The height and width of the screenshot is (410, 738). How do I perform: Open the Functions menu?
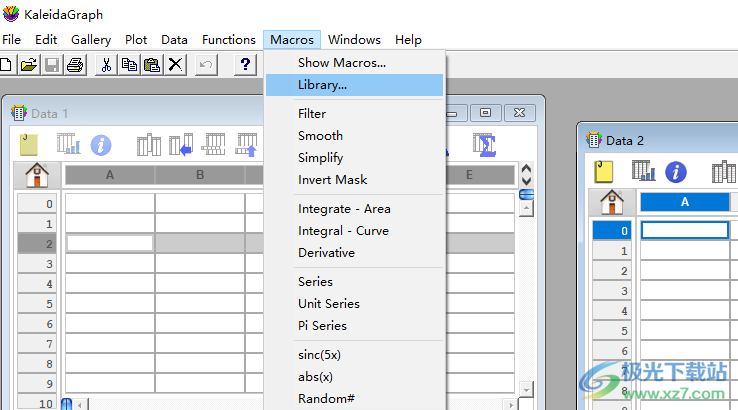pos(229,40)
